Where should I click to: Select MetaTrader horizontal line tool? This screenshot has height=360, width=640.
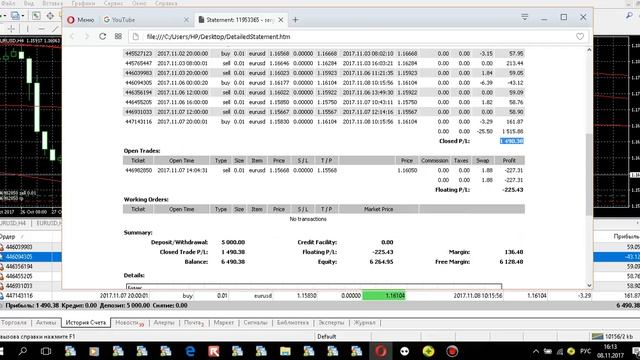(x=41, y=29)
